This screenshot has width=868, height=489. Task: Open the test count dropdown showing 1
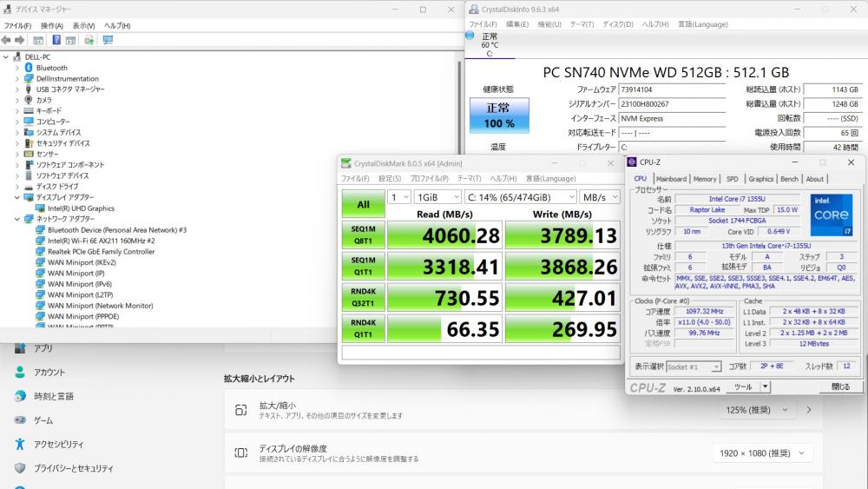pyautogui.click(x=398, y=197)
